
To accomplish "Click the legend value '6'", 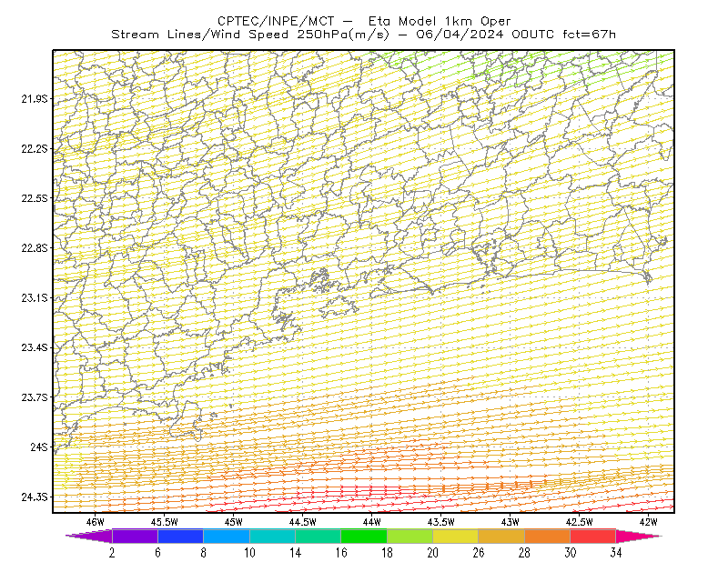I will [157, 552].
